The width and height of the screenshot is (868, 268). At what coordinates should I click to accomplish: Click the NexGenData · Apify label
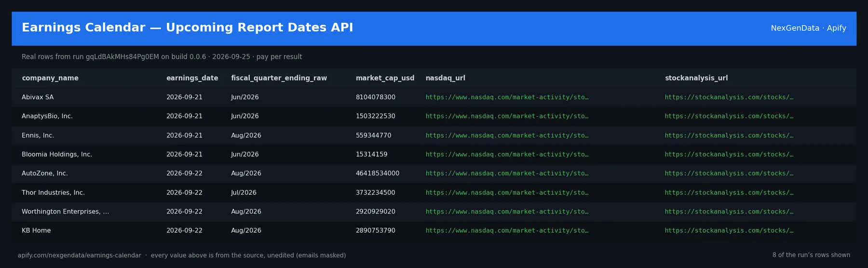coord(808,28)
